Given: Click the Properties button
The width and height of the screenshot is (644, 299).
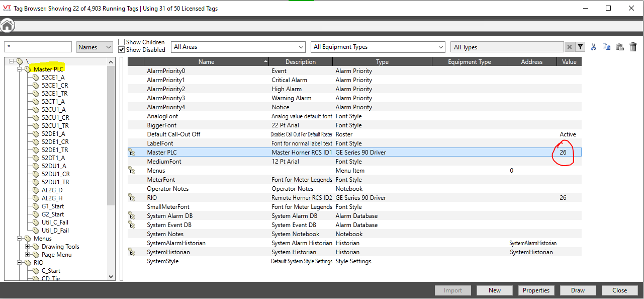Looking at the screenshot, I should tap(536, 290).
